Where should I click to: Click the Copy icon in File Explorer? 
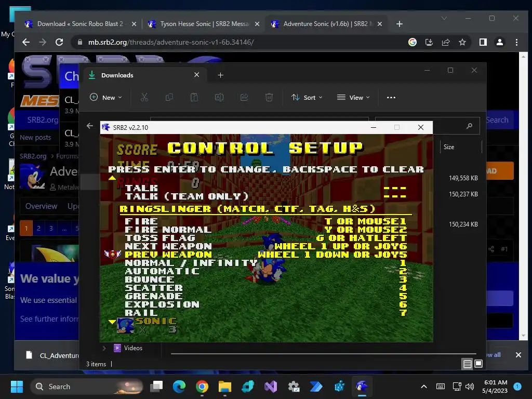[x=169, y=97]
